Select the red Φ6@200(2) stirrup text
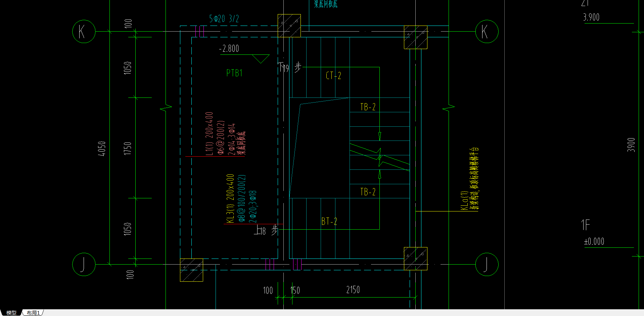The width and height of the screenshot is (644, 316). pos(221,137)
